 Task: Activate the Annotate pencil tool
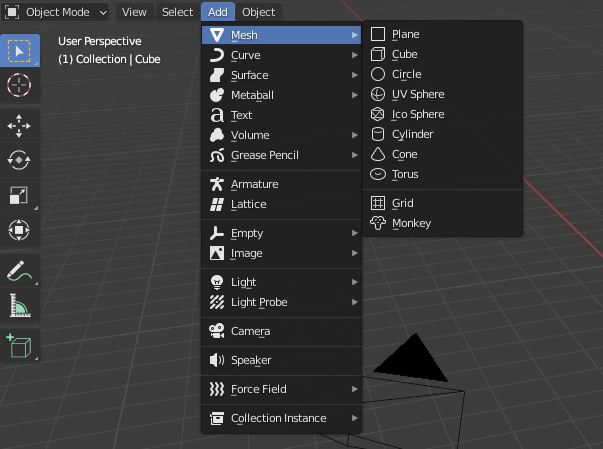(20, 271)
